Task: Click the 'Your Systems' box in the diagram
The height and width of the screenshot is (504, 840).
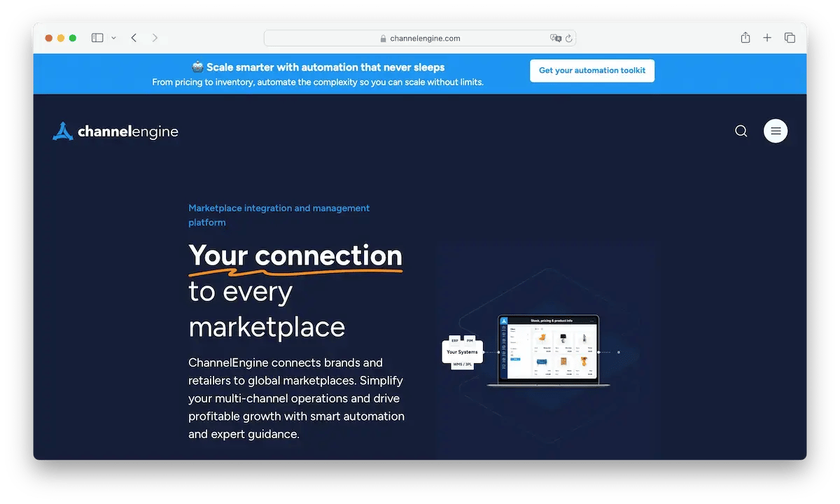Action: (462, 352)
